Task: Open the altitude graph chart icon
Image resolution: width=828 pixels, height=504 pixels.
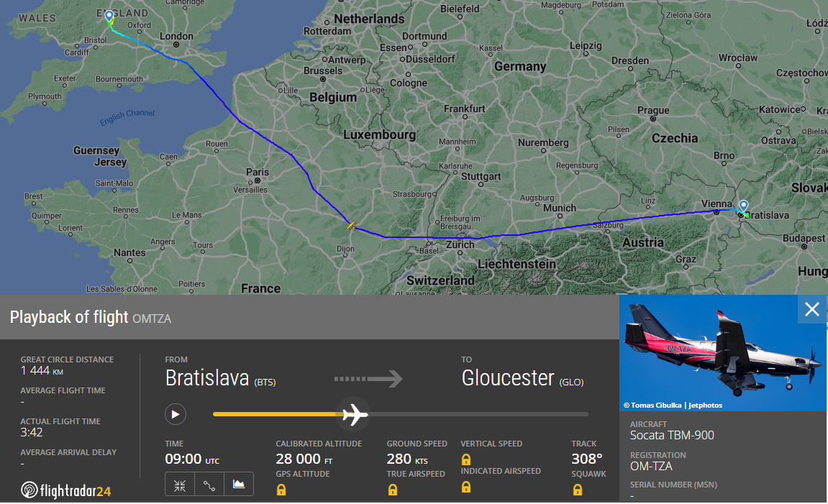Action: [x=239, y=485]
